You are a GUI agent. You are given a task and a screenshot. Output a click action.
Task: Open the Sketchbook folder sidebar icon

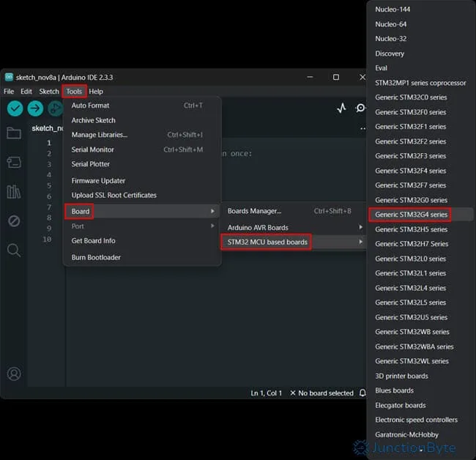(14, 133)
